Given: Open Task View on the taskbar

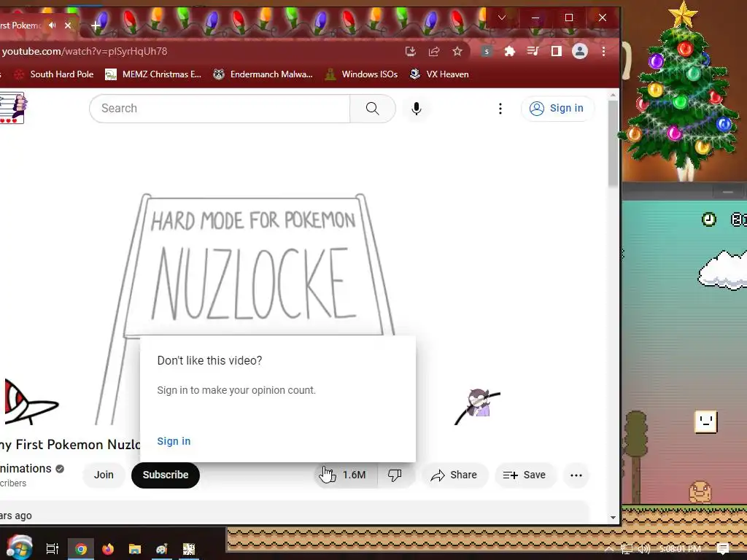Looking at the screenshot, I should point(53,549).
